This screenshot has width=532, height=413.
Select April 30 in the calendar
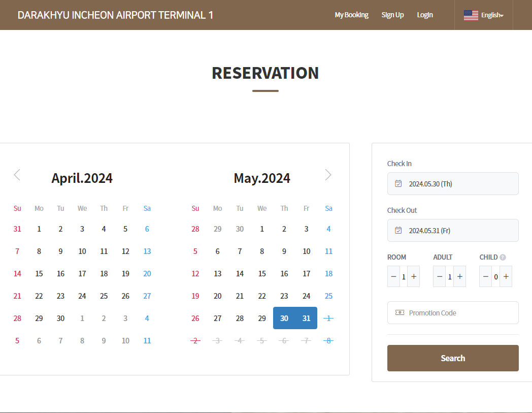tap(60, 318)
